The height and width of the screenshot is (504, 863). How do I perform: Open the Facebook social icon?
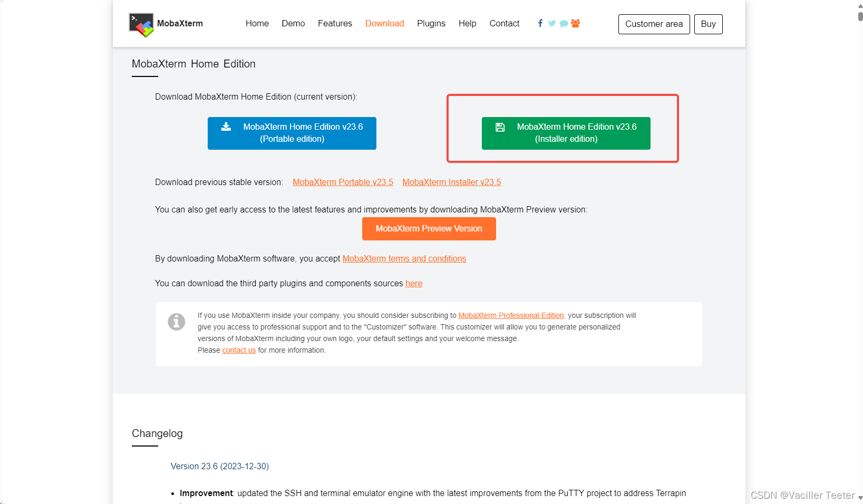[540, 23]
